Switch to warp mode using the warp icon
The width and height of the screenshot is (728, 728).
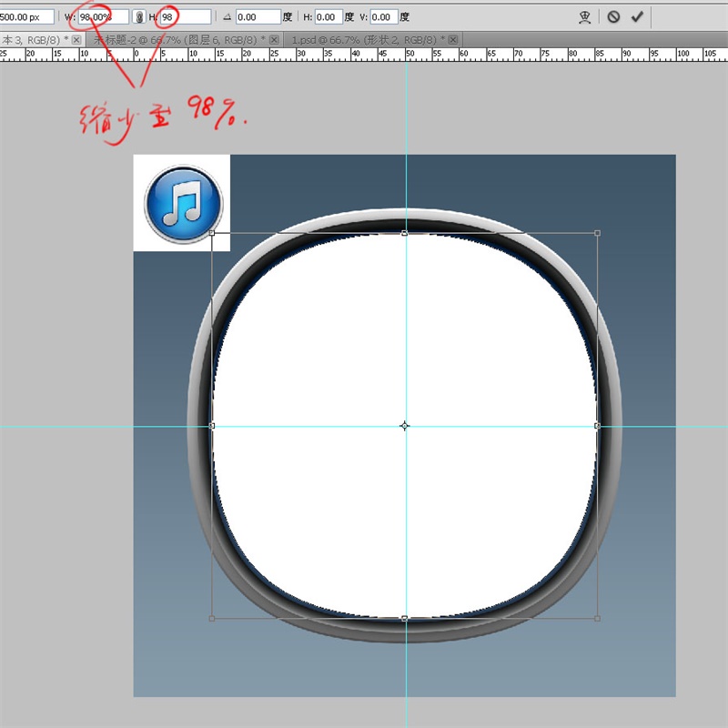586,16
